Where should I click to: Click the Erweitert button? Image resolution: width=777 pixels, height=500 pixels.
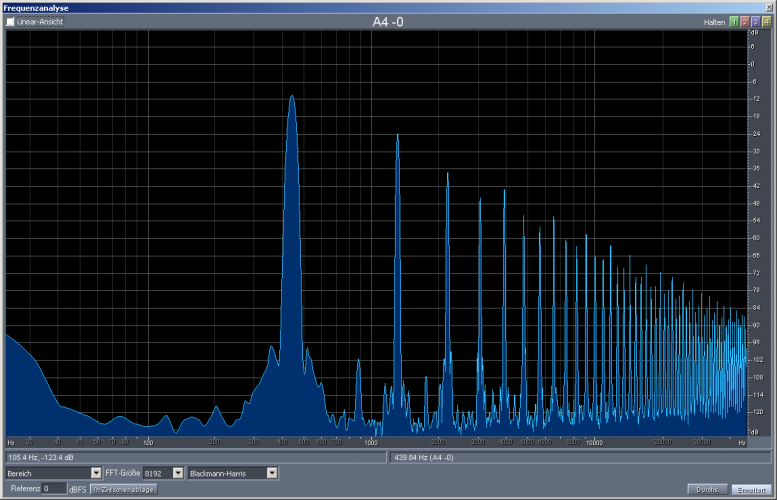point(751,489)
